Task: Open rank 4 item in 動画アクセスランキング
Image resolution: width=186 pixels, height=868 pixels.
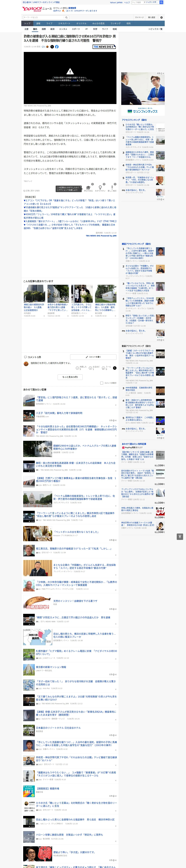Action: 143,406
